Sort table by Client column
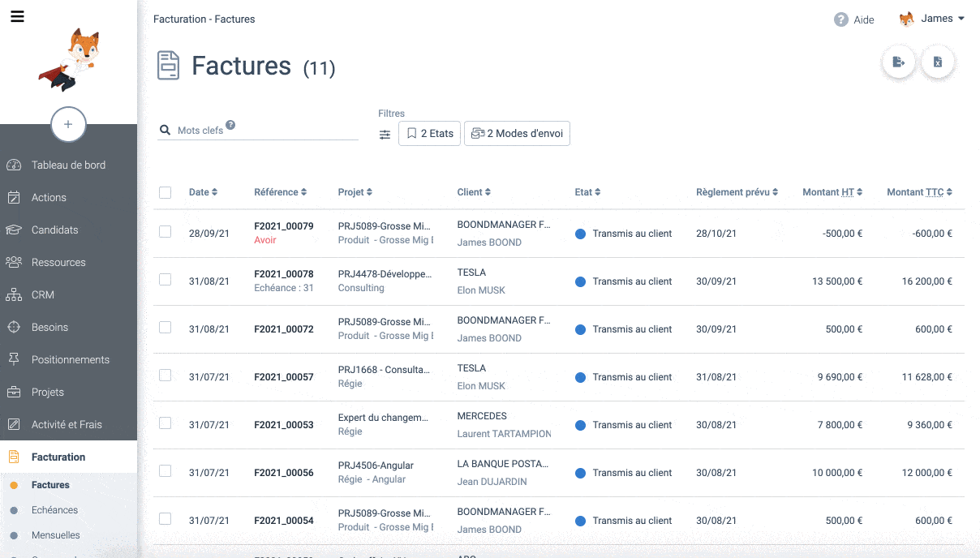 tap(474, 192)
